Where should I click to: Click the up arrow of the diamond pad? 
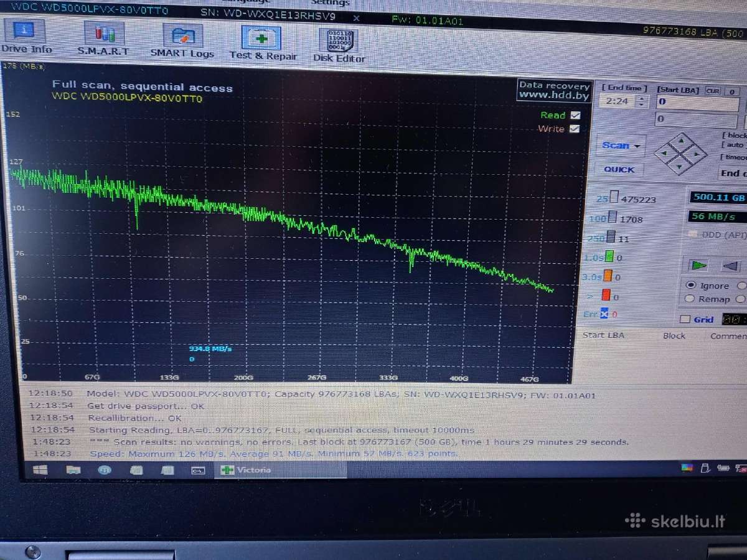tap(682, 140)
